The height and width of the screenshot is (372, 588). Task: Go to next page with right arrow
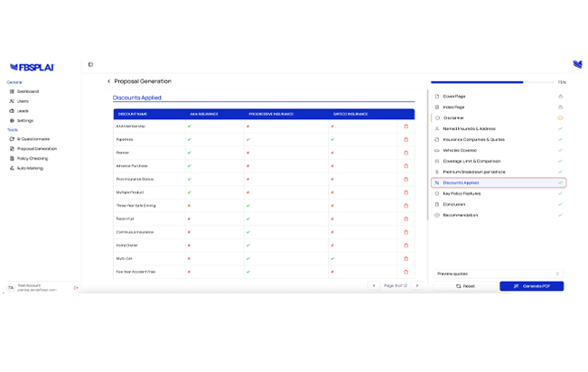coord(416,285)
